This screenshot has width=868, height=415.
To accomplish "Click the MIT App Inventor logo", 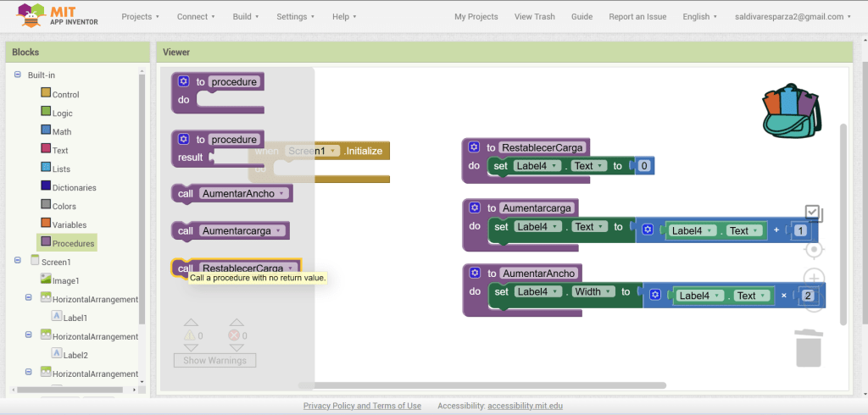I will tap(58, 16).
